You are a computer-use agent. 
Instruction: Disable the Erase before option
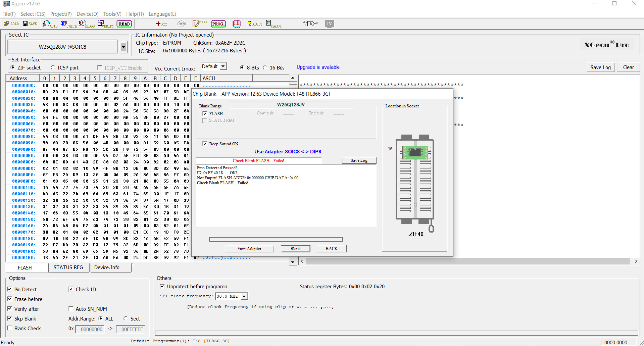click(10, 299)
